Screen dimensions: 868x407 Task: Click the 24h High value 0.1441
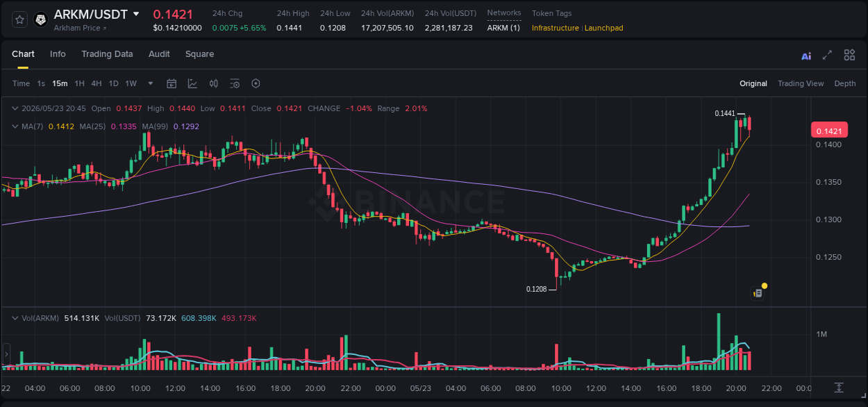click(x=289, y=28)
